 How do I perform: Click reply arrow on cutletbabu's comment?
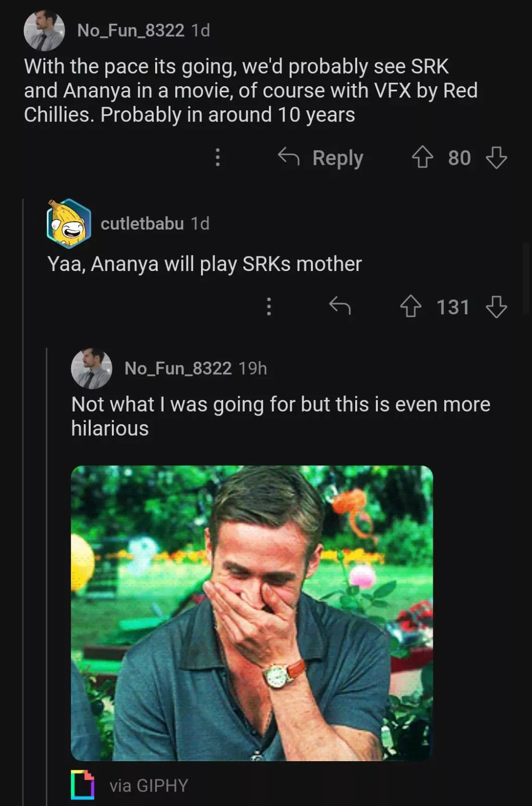point(340,306)
